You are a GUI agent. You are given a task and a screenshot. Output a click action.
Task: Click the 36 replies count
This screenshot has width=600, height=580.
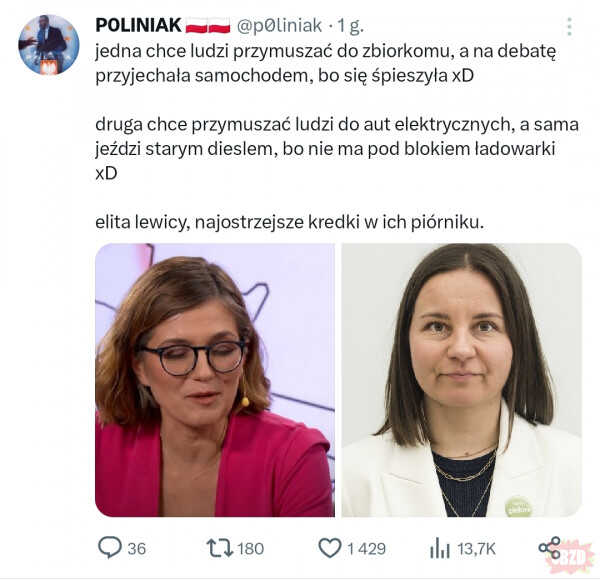click(x=137, y=549)
